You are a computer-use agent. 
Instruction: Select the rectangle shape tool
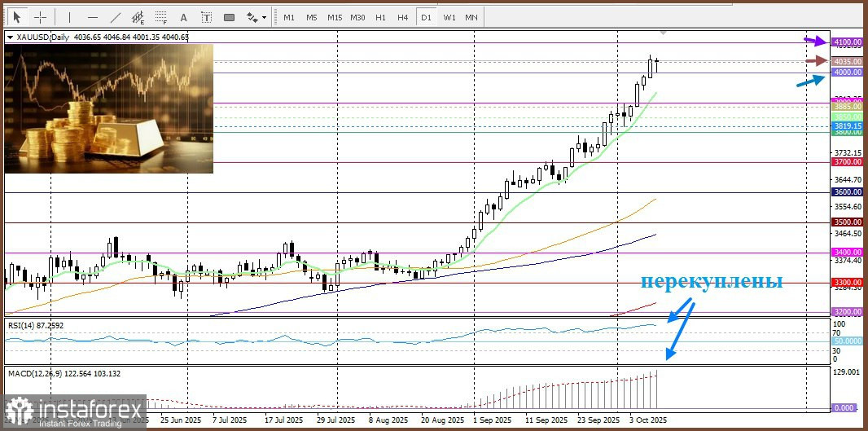229,17
